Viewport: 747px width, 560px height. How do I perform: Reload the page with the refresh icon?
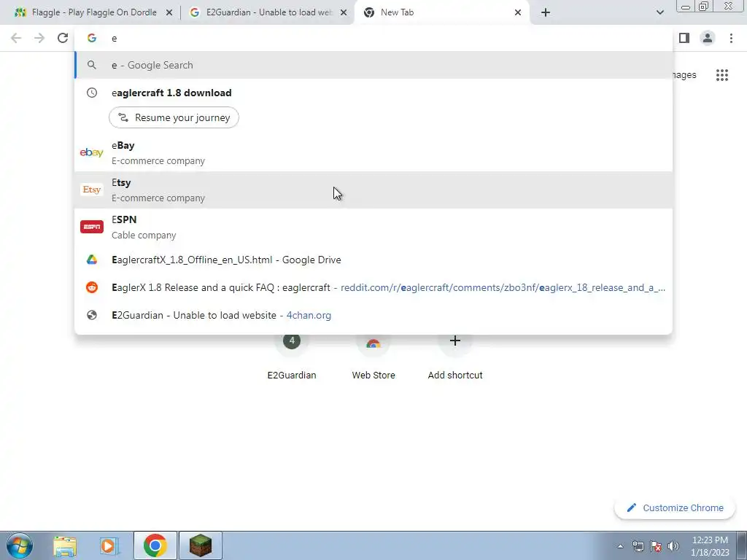click(x=63, y=38)
